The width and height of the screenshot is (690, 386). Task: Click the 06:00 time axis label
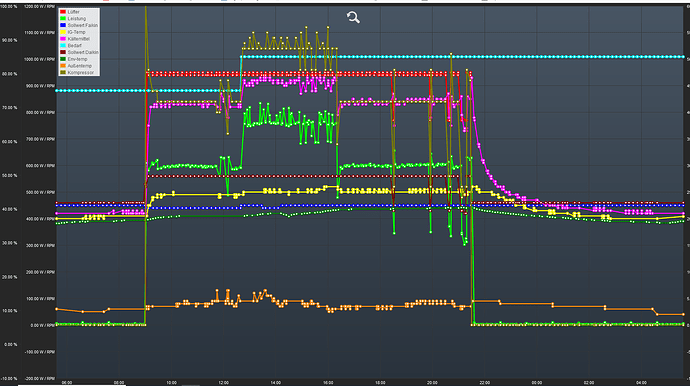pyautogui.click(x=67, y=383)
